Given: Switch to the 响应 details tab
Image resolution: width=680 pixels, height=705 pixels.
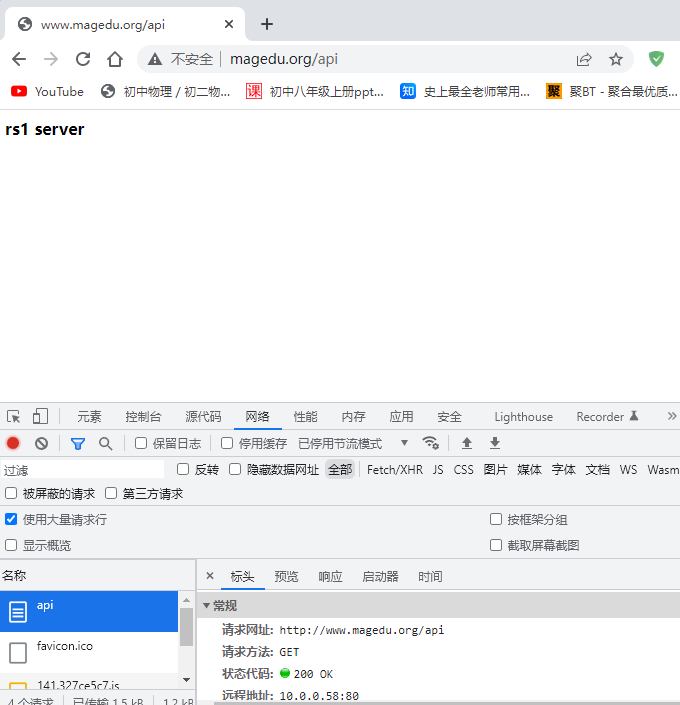Looking at the screenshot, I should (x=330, y=576).
